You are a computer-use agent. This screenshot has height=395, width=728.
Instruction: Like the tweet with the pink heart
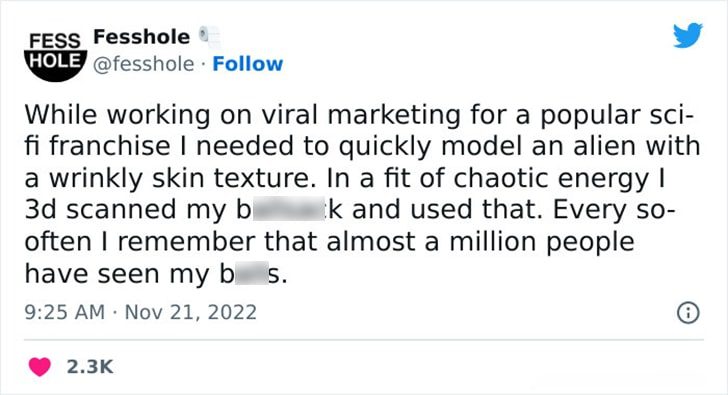(39, 367)
